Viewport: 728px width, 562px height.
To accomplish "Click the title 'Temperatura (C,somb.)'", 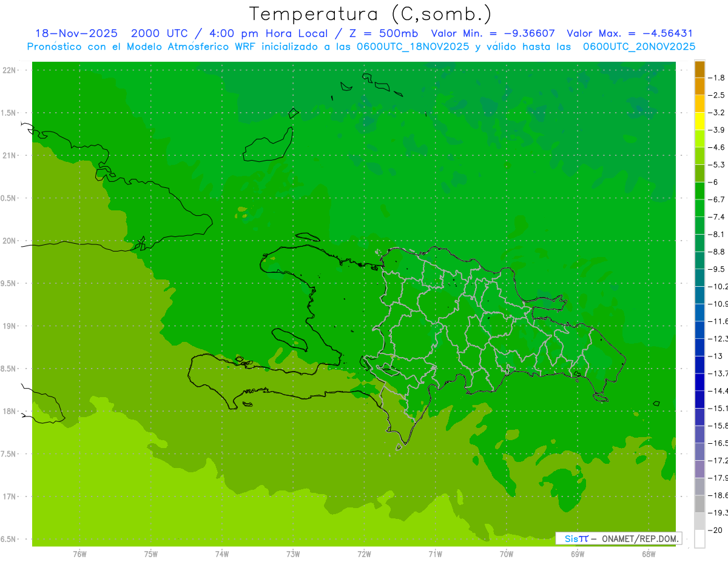I will [370, 14].
